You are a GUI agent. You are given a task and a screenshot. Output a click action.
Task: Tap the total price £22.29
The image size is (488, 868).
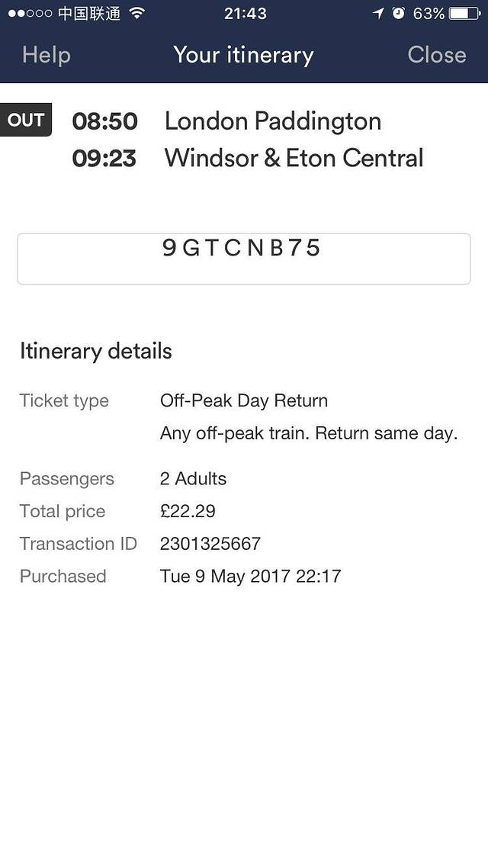[x=188, y=512]
